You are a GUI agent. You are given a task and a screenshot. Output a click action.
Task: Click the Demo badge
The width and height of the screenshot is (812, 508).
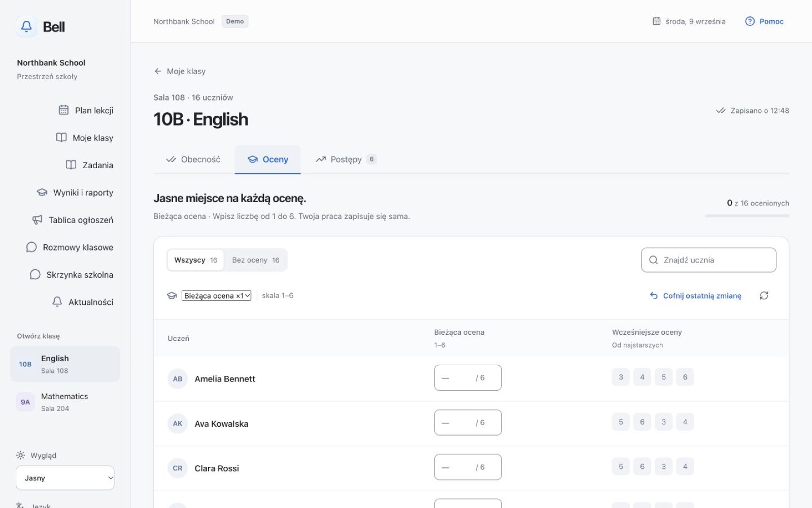coord(235,21)
